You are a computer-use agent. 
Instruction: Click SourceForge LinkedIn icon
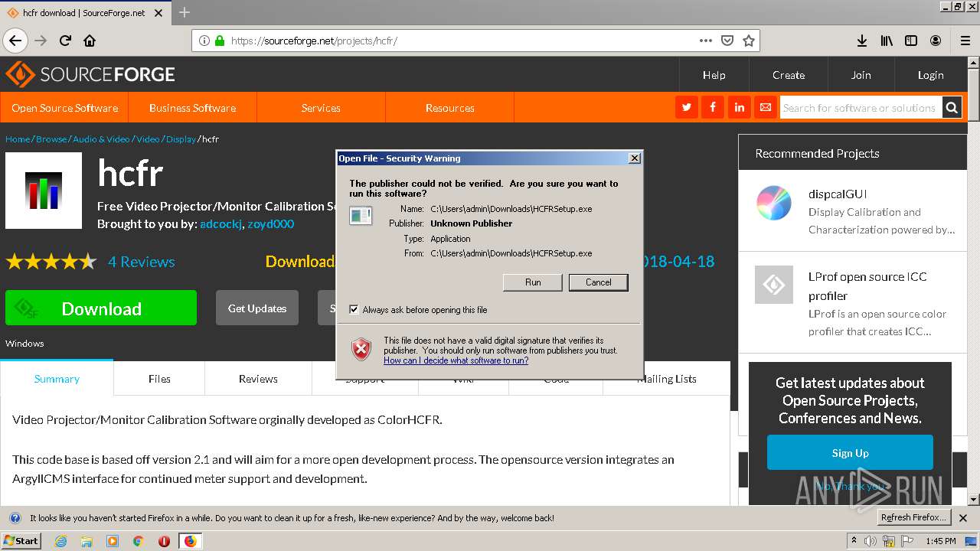[739, 107]
